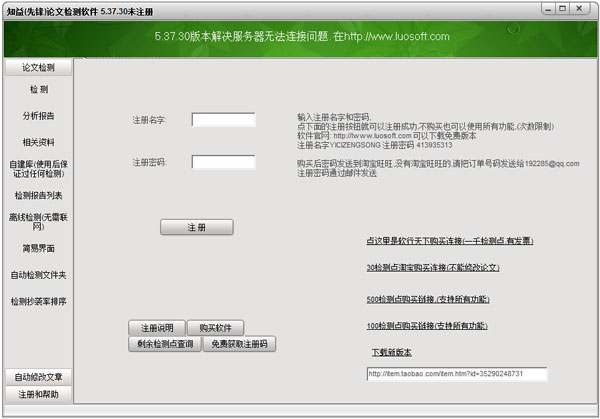The image size is (600, 419).
Task: Click the 免费获取注册码 button
Action: (x=240, y=344)
